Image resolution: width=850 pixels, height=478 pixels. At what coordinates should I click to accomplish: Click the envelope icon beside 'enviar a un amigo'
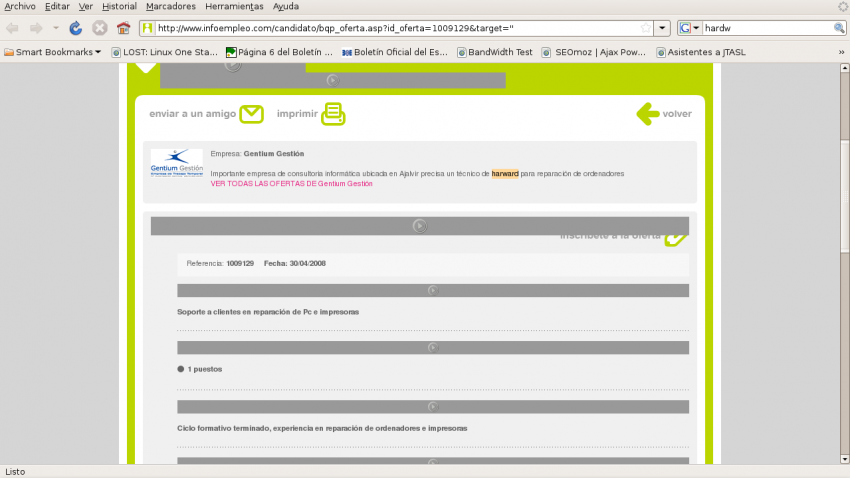pos(252,114)
